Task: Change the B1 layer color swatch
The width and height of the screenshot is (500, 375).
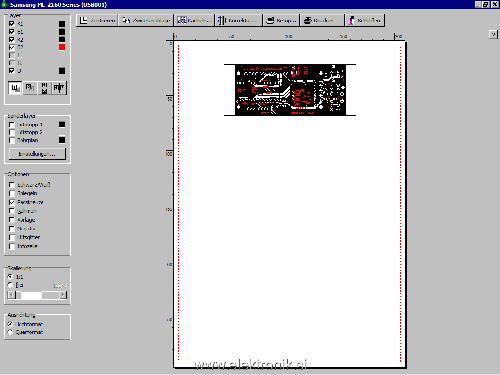Action: point(62,32)
